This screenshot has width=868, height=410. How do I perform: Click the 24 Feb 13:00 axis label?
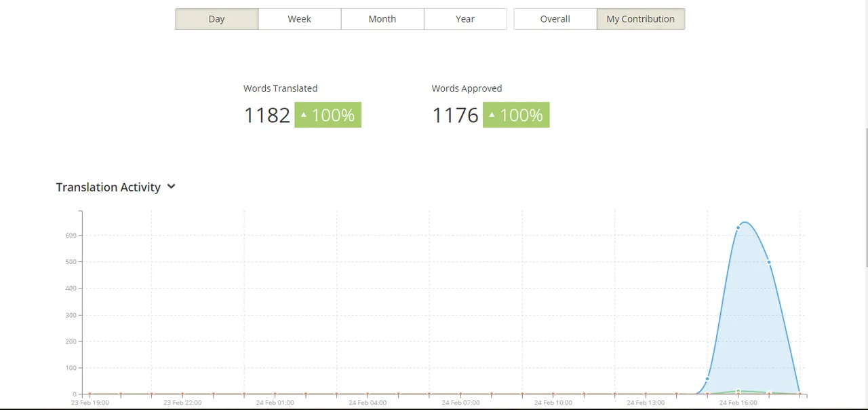click(646, 403)
